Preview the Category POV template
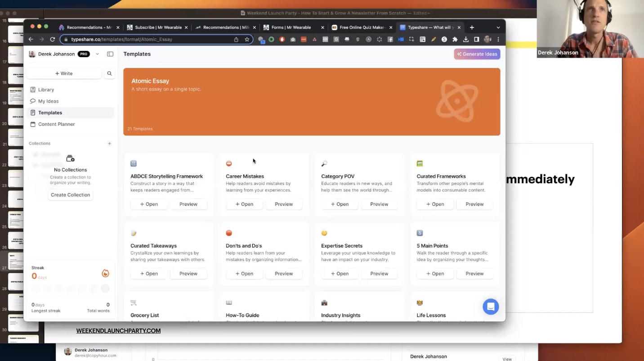The width and height of the screenshot is (644, 361). point(379,204)
